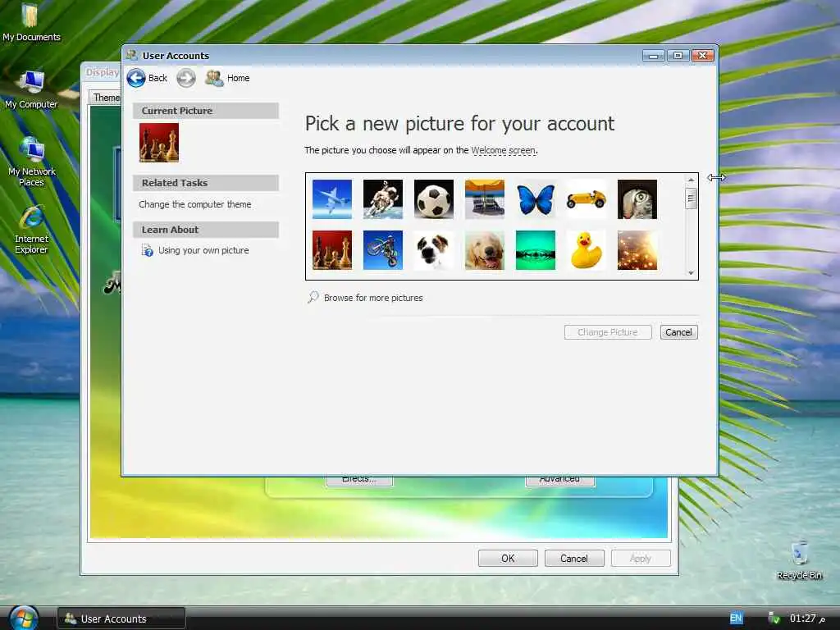Open My Network Places desktop icon

32,162
